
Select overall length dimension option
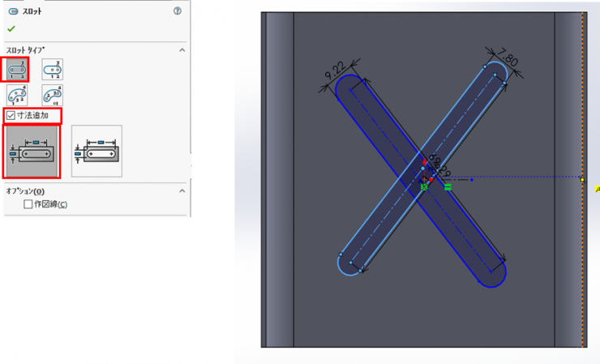coord(96,151)
